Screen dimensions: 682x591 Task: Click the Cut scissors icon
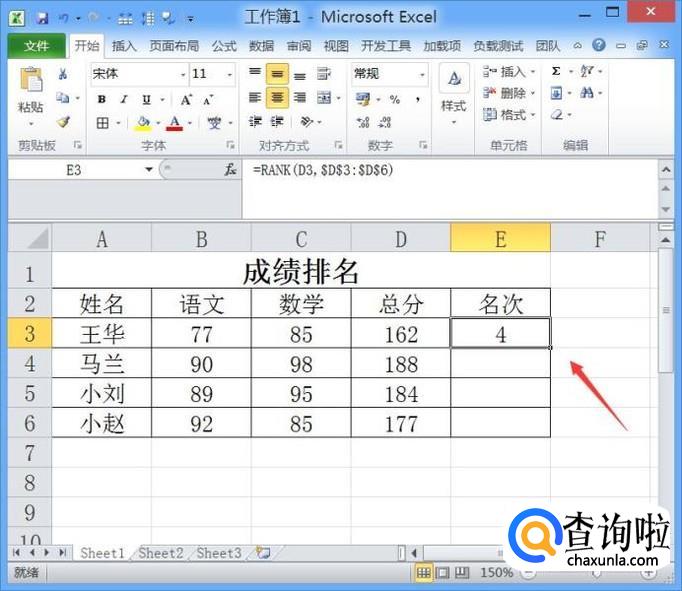click(x=63, y=74)
